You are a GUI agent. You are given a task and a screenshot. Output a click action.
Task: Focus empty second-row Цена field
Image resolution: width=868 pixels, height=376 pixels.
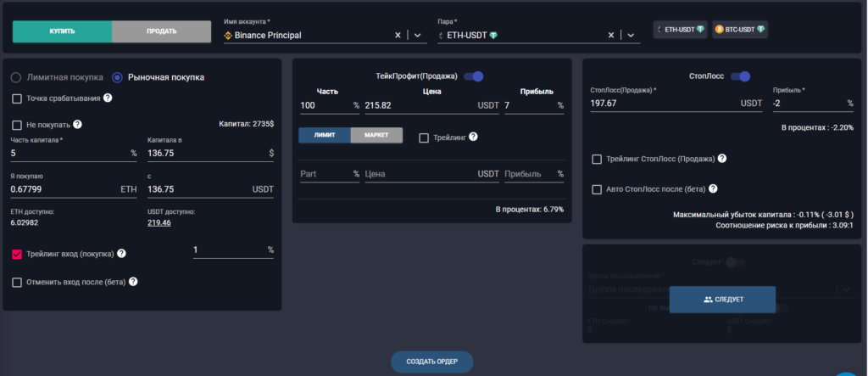pyautogui.click(x=431, y=174)
